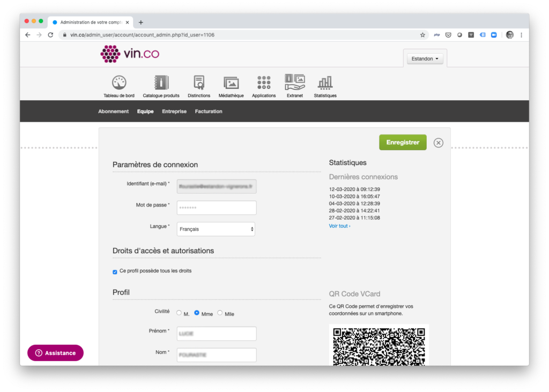The height and width of the screenshot is (392, 549).
Task: Go to the Abonnement menu item
Action: pos(114,112)
